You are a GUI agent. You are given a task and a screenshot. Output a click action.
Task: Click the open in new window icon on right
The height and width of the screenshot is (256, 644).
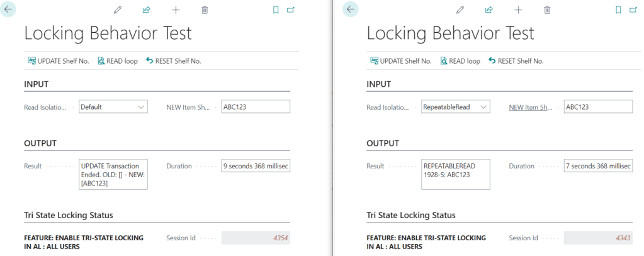(x=633, y=10)
